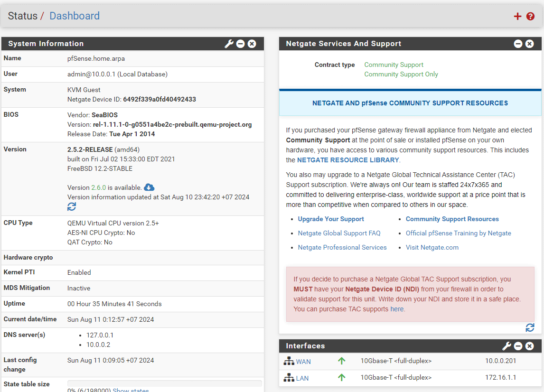Open Netgate Professional Services link

(342, 247)
